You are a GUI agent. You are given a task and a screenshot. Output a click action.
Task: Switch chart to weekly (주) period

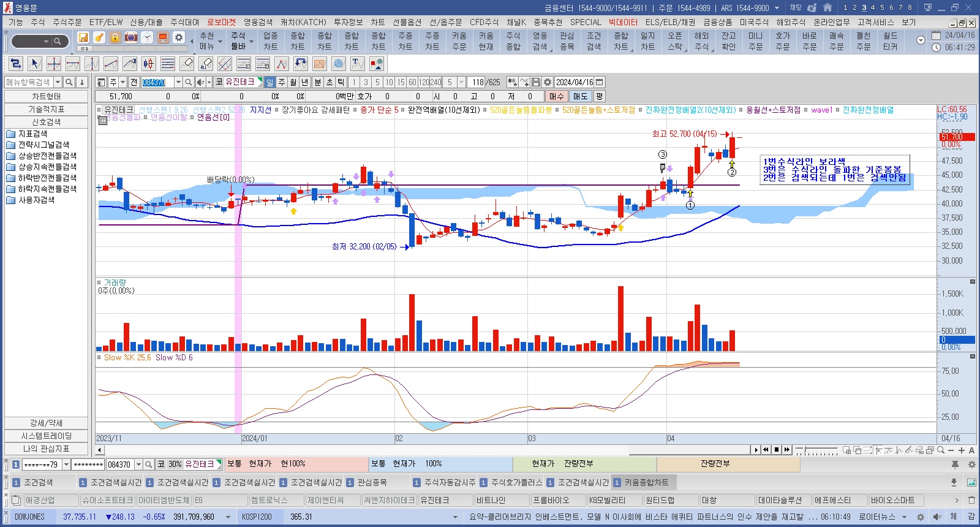click(x=282, y=82)
